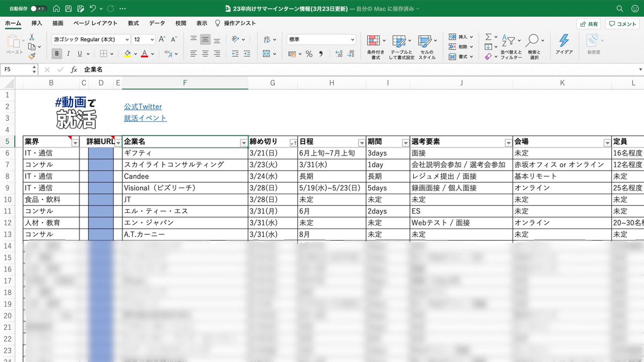This screenshot has height=362, width=644.
Task: Open the 就活イベント link
Action: coord(145,118)
